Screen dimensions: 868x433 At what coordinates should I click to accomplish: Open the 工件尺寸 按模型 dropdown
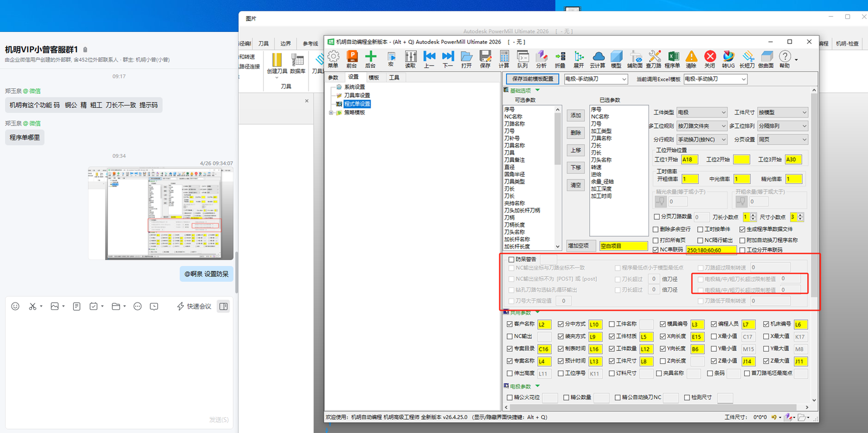[x=783, y=112]
